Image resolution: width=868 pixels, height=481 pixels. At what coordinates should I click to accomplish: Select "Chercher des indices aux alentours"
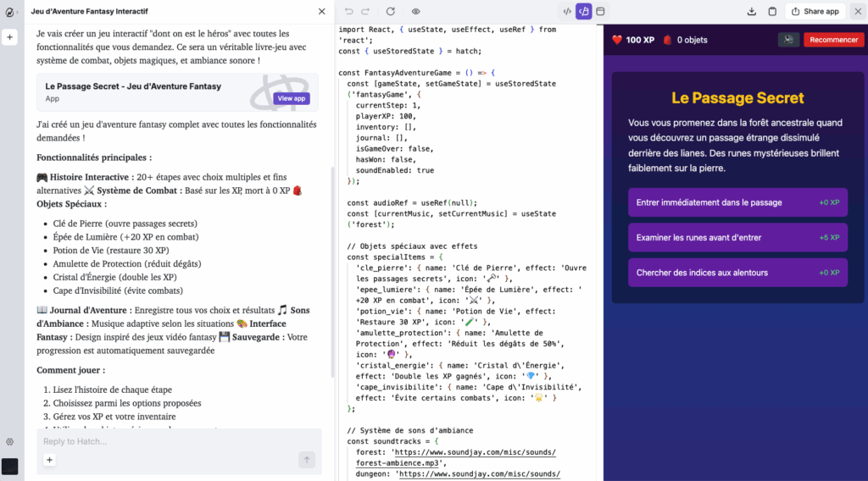coord(737,273)
